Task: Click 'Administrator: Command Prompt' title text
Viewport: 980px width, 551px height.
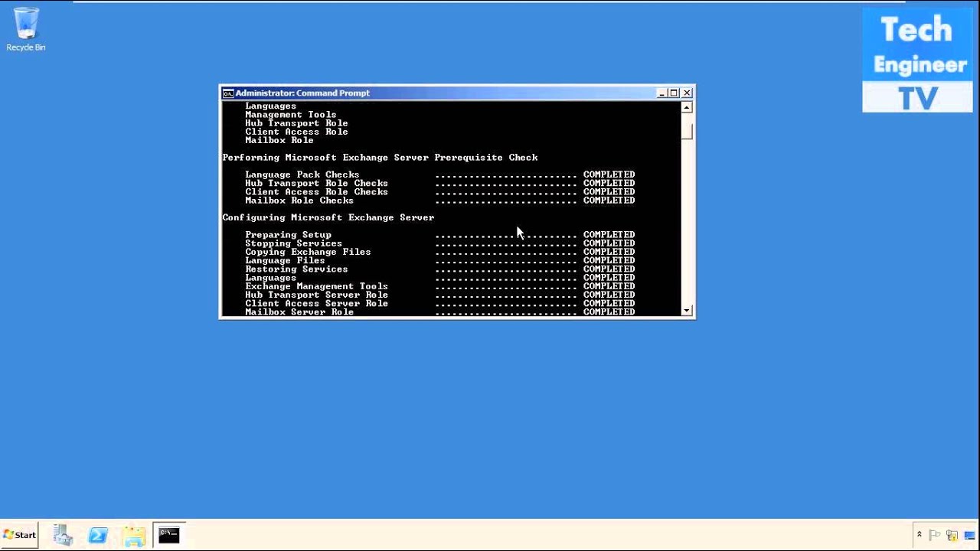Action: (302, 93)
